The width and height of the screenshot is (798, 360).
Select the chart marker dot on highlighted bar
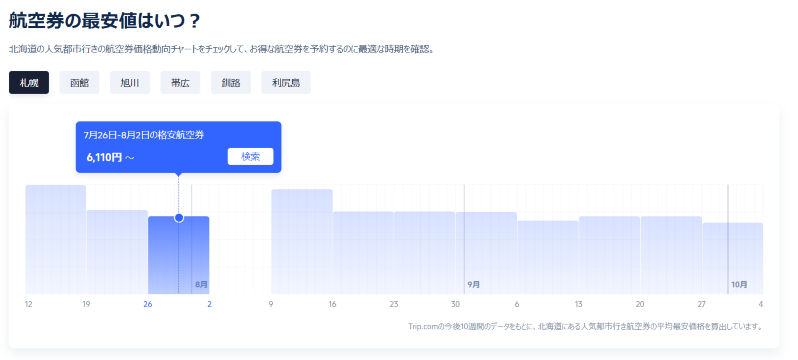coord(179,218)
